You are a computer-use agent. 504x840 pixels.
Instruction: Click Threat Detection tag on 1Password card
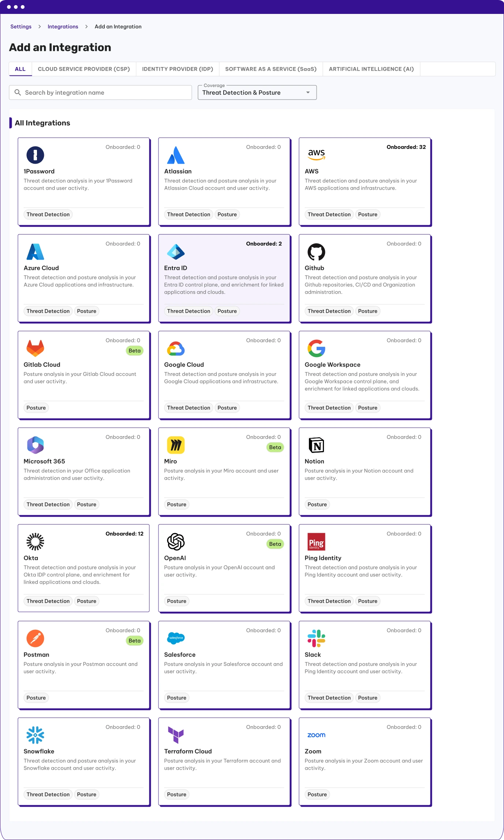pyautogui.click(x=48, y=214)
